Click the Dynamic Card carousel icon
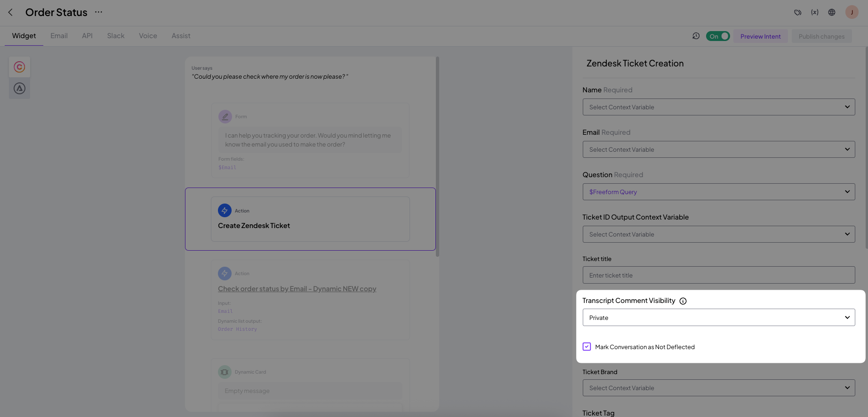The width and height of the screenshot is (868, 417). coord(225,372)
